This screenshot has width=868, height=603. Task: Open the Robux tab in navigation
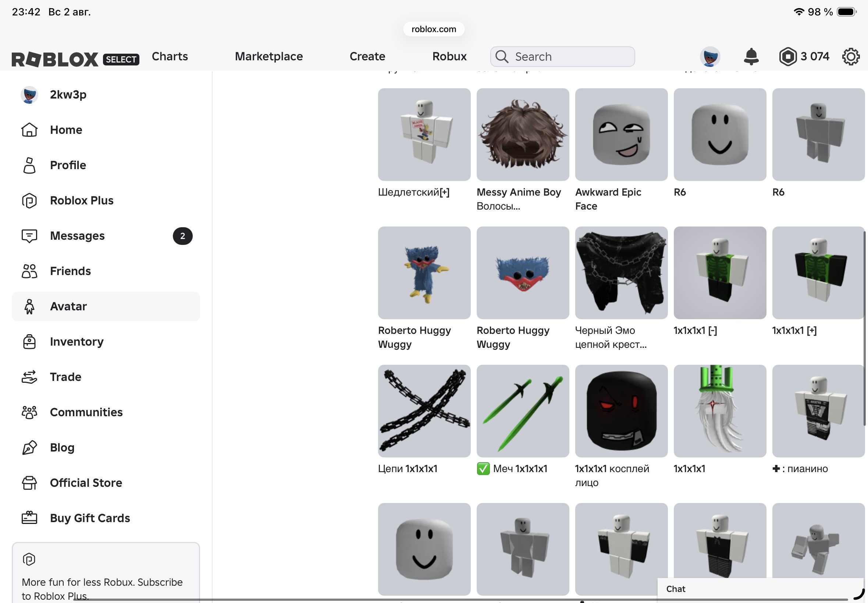coord(449,56)
